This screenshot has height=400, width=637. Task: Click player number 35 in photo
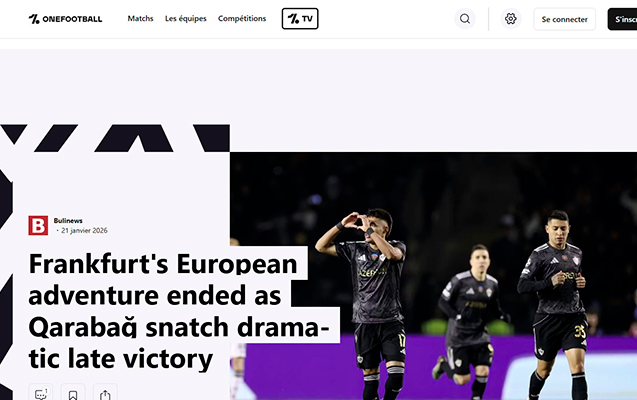pos(555,301)
